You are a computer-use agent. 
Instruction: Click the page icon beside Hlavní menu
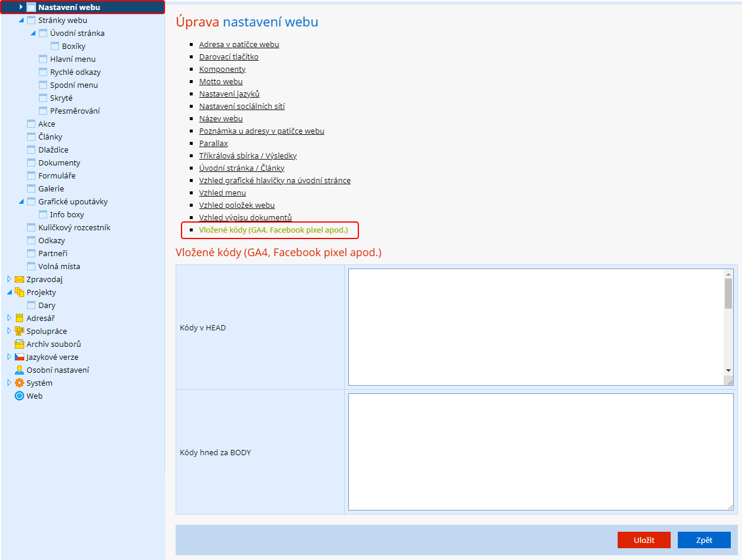pos(43,59)
